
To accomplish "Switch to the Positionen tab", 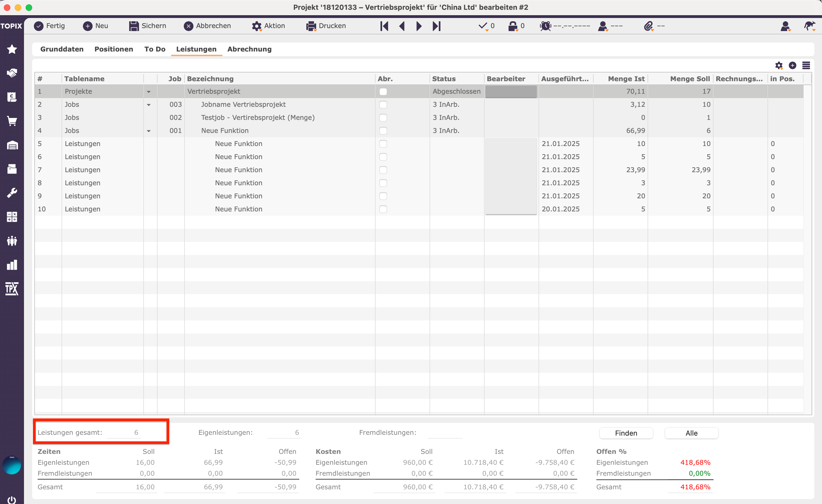I will point(114,49).
